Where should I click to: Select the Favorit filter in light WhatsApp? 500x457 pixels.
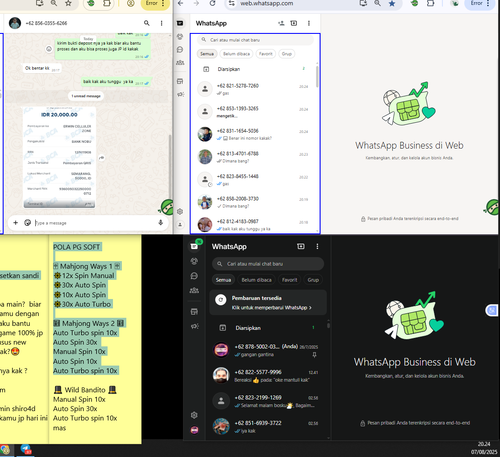pos(266,54)
